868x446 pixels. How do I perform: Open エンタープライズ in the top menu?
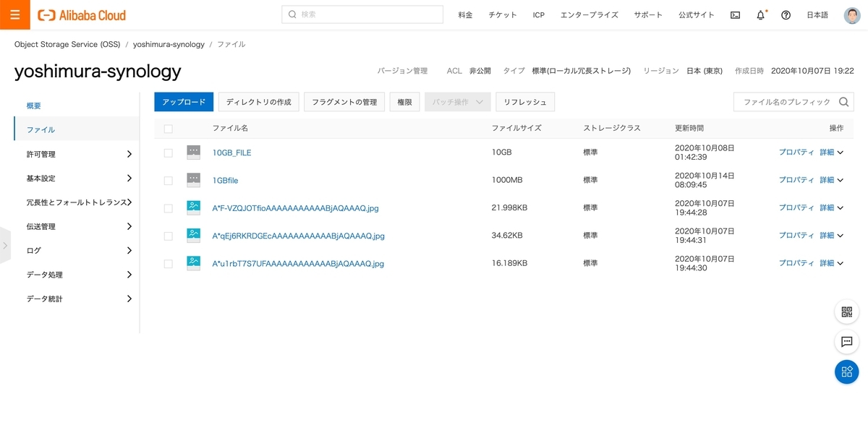tap(589, 15)
